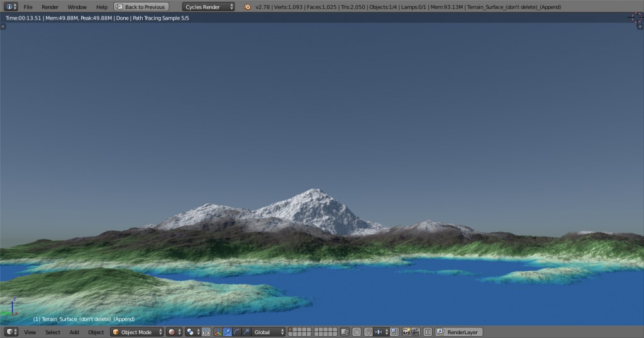Open the Info editor type selector

pyautogui.click(x=11, y=7)
